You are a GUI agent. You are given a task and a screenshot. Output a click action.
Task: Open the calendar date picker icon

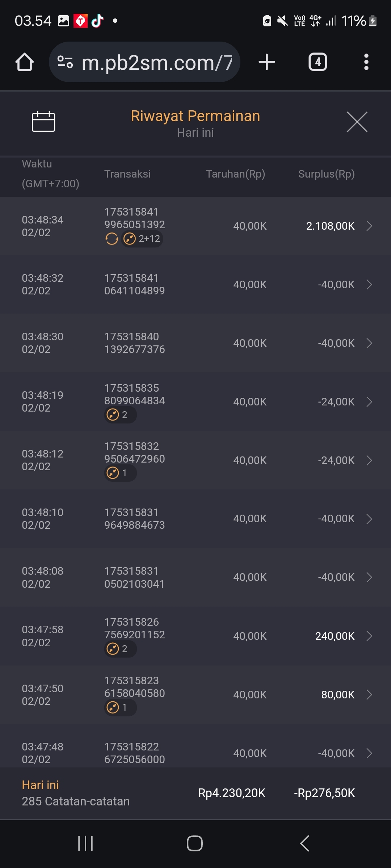(x=43, y=122)
